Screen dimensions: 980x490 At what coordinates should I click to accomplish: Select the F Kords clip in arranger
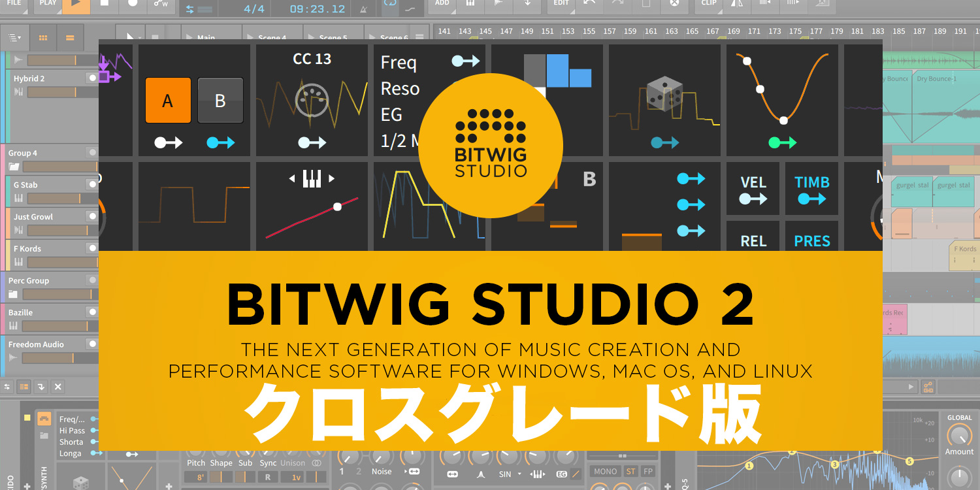point(964,256)
